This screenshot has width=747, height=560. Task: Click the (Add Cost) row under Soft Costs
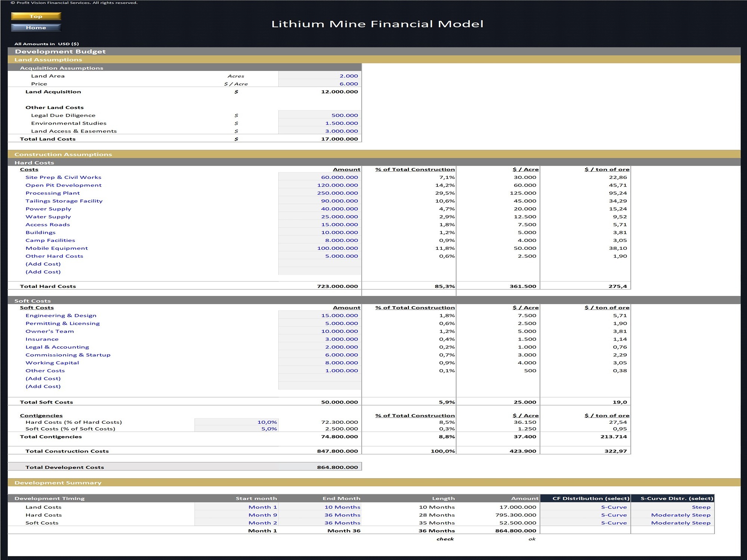319,378
